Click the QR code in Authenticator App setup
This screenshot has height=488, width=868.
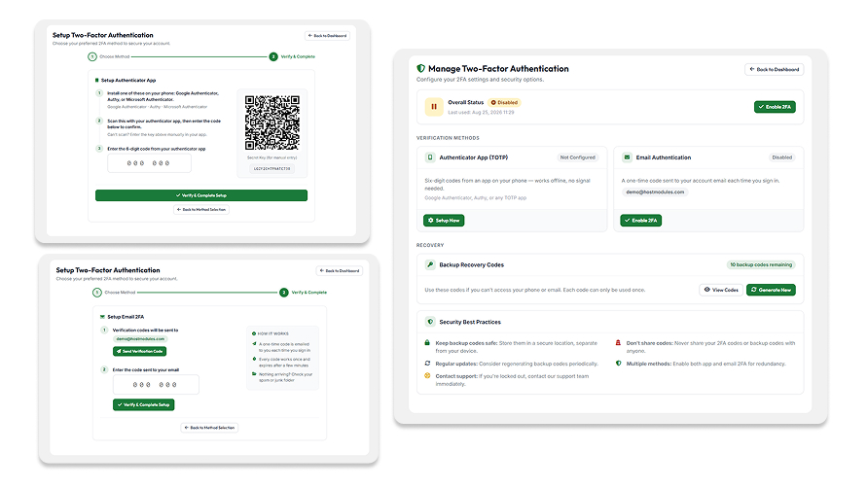272,122
